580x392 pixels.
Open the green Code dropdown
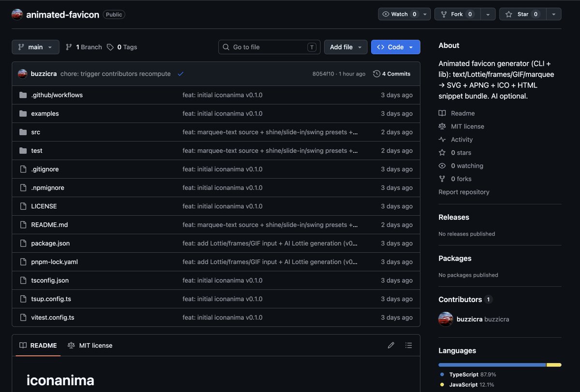395,47
